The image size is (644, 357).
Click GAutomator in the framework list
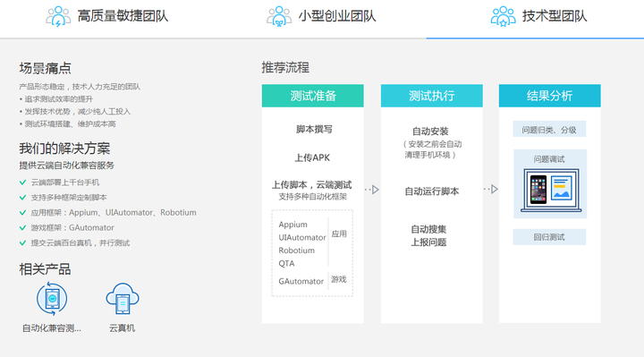click(x=301, y=282)
